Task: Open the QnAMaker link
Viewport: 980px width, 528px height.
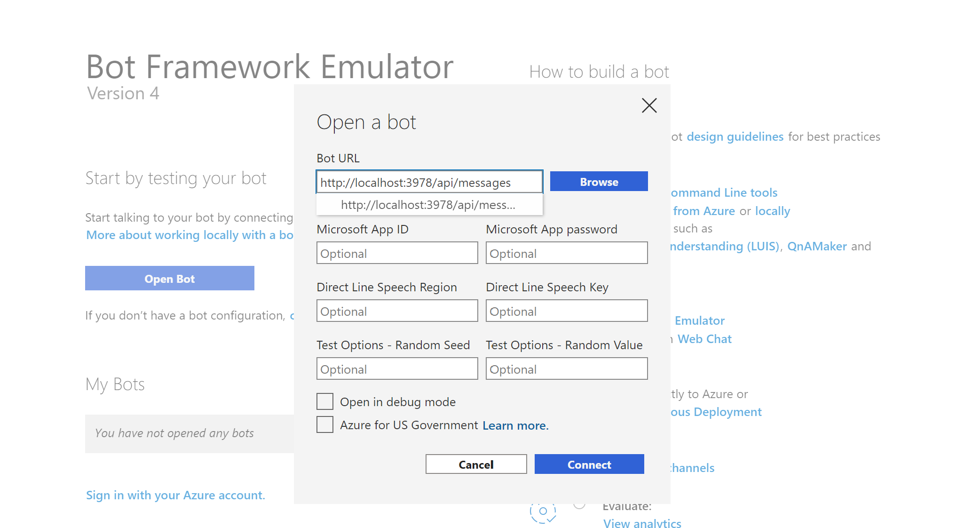Action: 817,246
